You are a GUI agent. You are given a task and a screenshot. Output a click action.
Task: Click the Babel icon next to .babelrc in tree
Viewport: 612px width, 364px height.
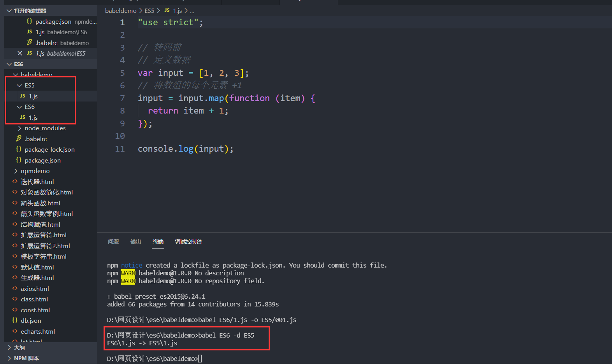[18, 138]
